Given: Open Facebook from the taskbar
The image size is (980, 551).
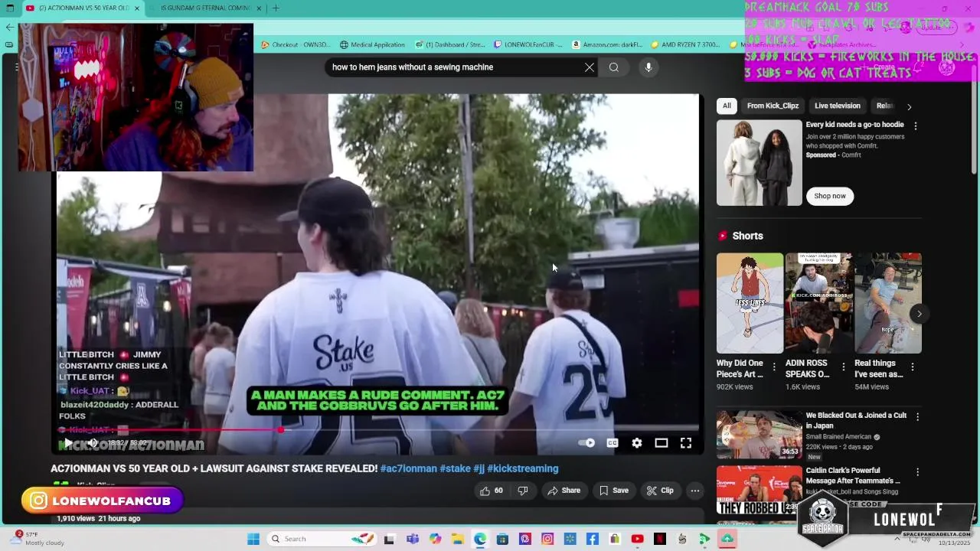Looking at the screenshot, I should click(x=593, y=539).
